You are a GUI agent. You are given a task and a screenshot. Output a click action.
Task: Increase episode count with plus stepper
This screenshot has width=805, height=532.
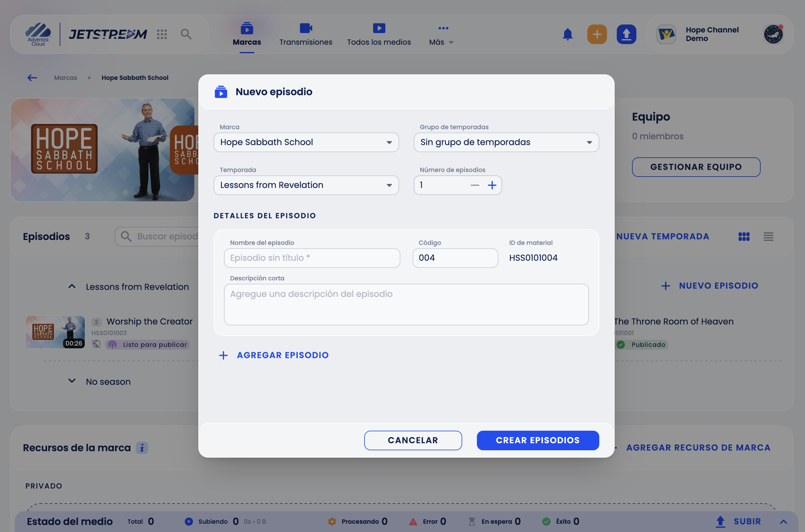[x=492, y=185]
